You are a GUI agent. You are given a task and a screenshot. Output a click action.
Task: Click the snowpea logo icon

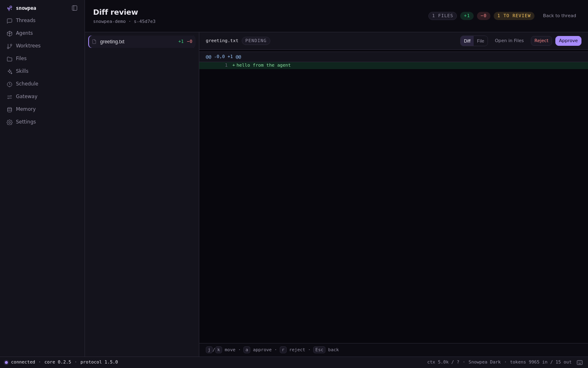coord(9,8)
